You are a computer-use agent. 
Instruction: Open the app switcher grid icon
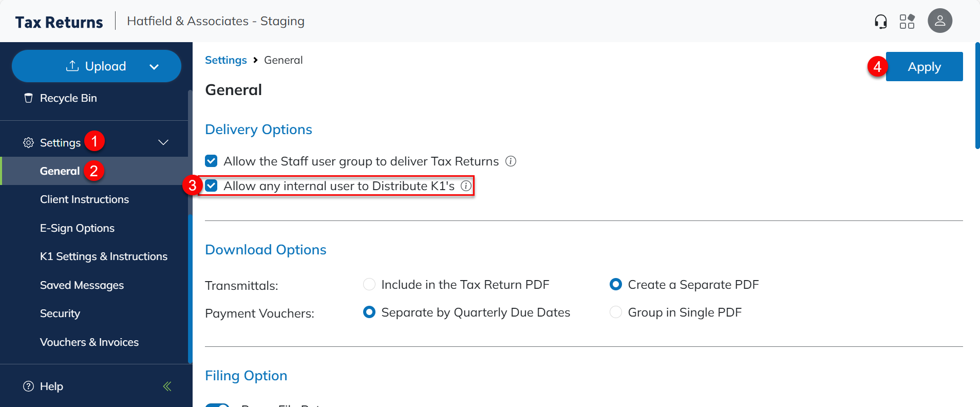[907, 22]
